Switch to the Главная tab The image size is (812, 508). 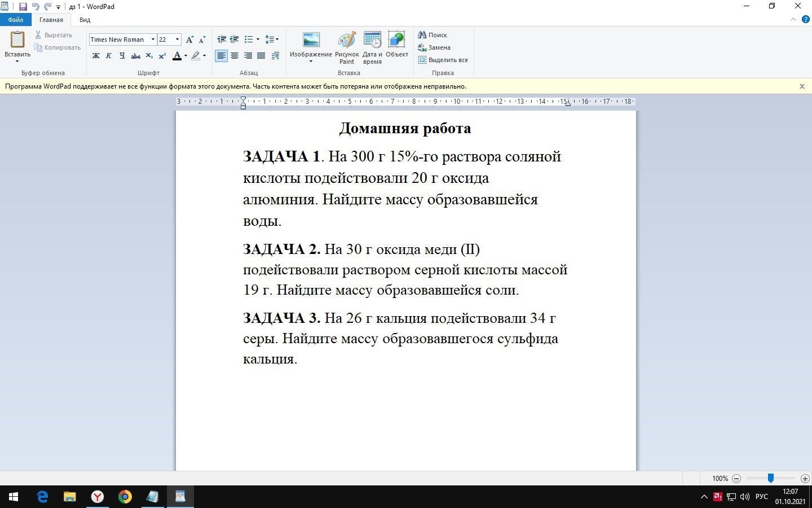51,20
